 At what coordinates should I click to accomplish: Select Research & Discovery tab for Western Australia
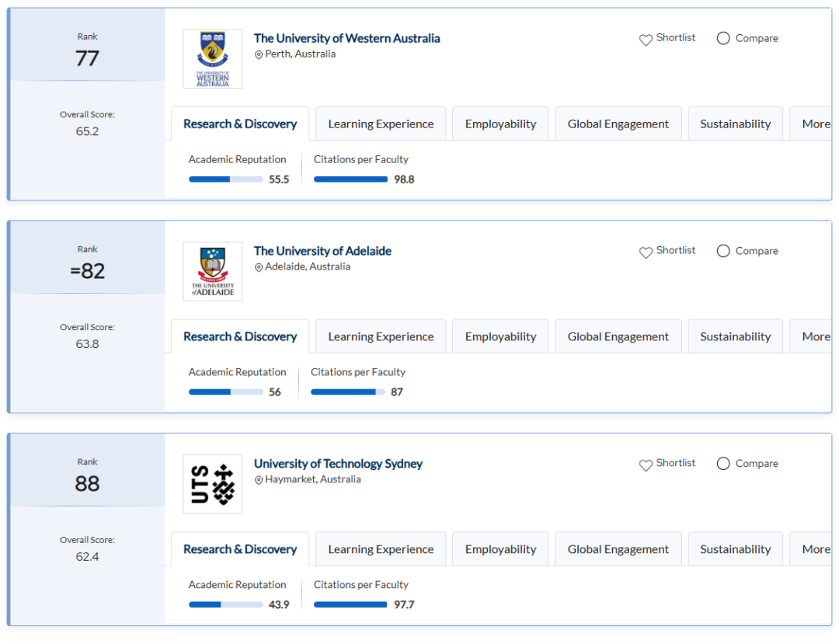click(240, 124)
